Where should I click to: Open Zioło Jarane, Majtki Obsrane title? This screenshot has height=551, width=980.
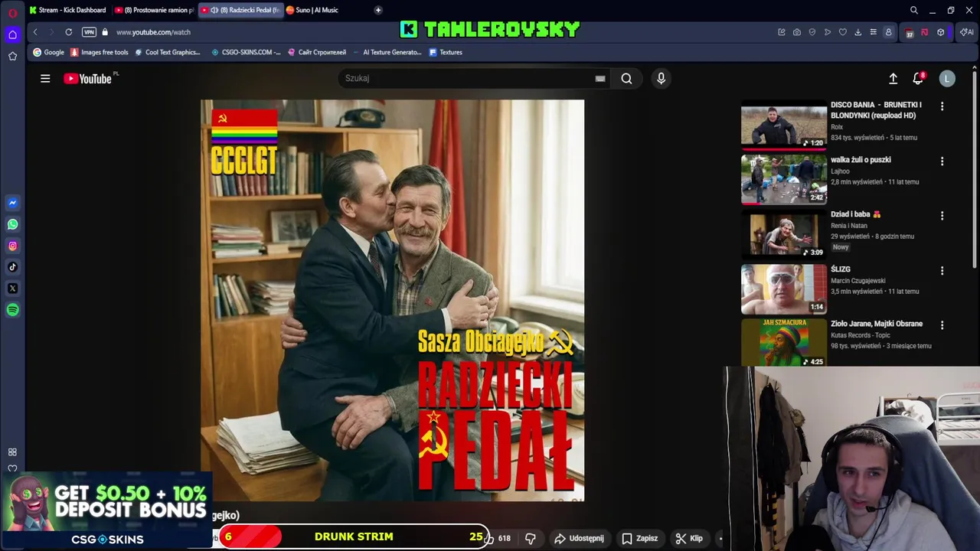click(x=877, y=324)
